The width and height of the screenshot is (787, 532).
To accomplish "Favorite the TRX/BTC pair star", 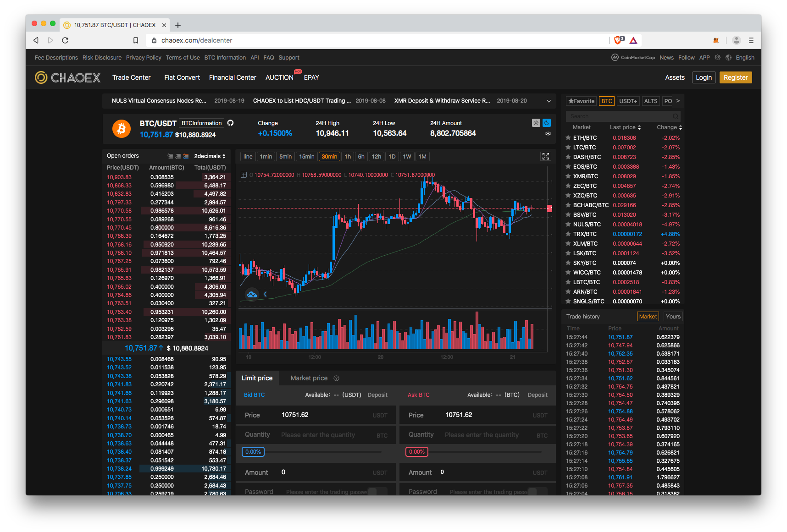I will coord(568,234).
